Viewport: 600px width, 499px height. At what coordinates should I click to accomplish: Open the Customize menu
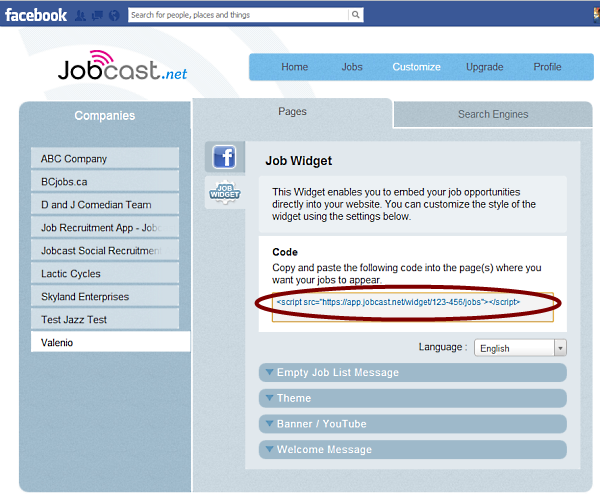point(416,67)
